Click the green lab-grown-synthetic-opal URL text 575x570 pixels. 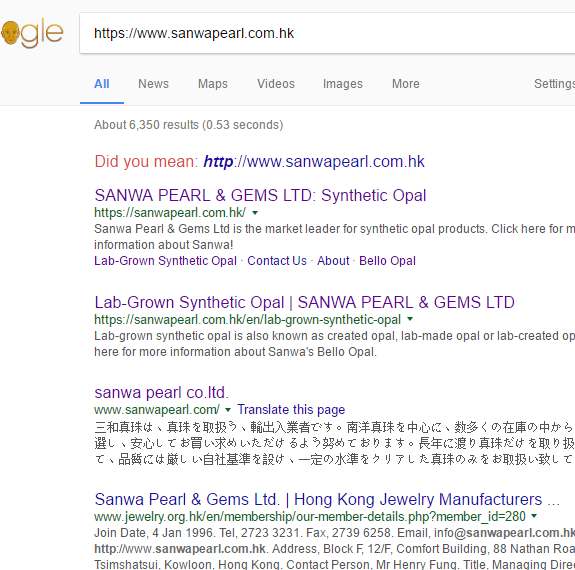pyautogui.click(x=248, y=319)
